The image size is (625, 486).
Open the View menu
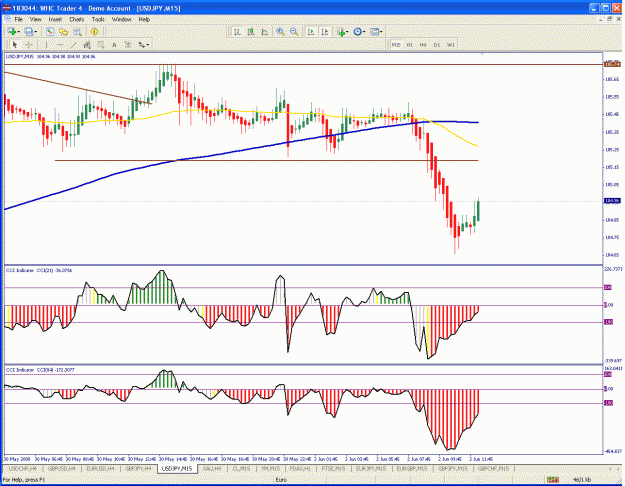[35, 19]
